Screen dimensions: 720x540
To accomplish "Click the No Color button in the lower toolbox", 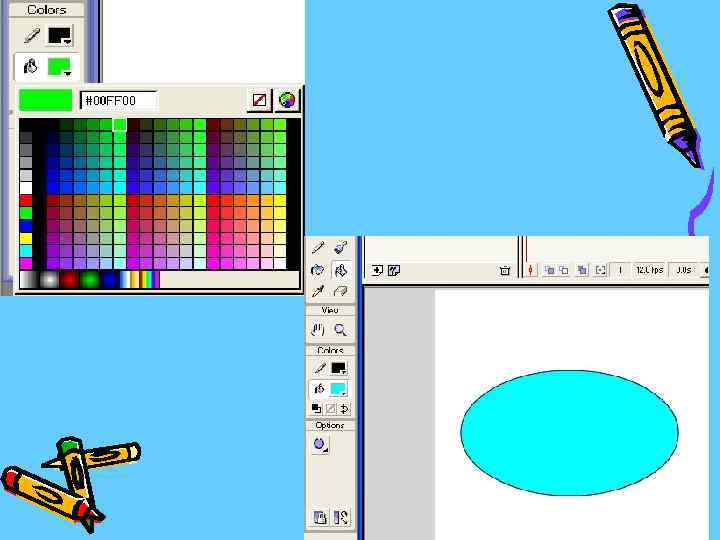I will tap(330, 408).
